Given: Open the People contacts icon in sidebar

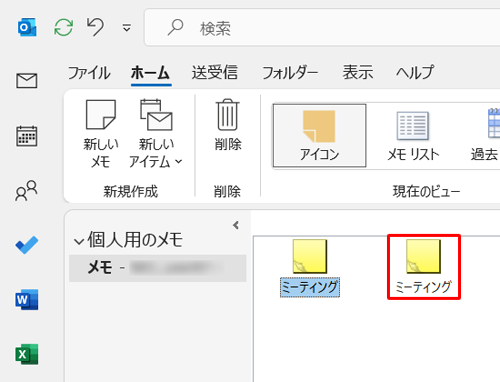Looking at the screenshot, I should click(26, 191).
